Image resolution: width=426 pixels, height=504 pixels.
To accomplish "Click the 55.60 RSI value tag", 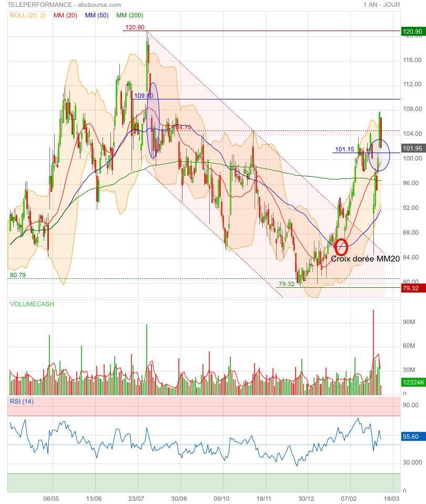I will click(x=413, y=437).
